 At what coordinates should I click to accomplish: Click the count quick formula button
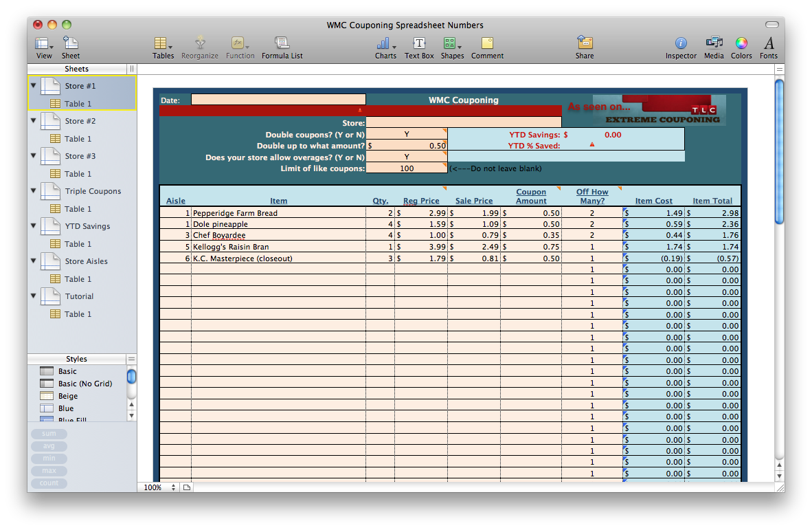[49, 483]
